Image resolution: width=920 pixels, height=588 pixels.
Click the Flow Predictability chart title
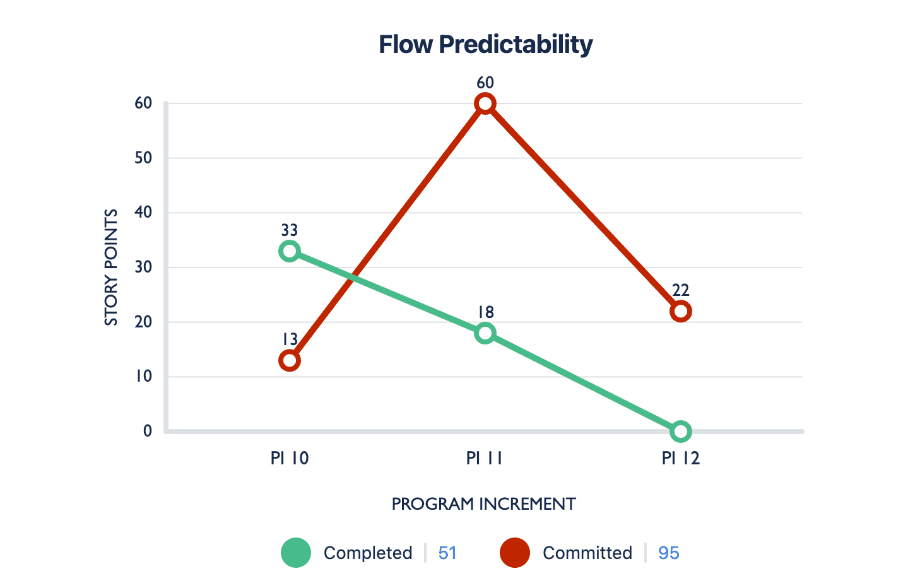coord(485,44)
